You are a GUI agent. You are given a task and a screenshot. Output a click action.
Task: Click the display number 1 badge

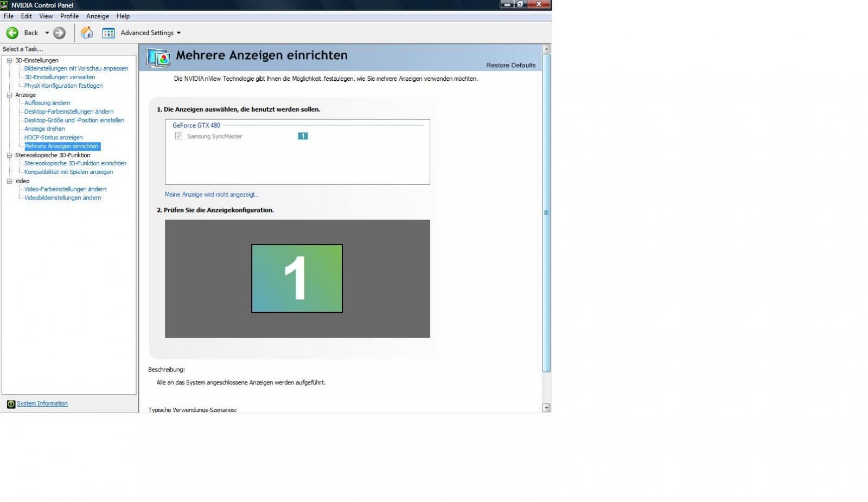tap(303, 136)
